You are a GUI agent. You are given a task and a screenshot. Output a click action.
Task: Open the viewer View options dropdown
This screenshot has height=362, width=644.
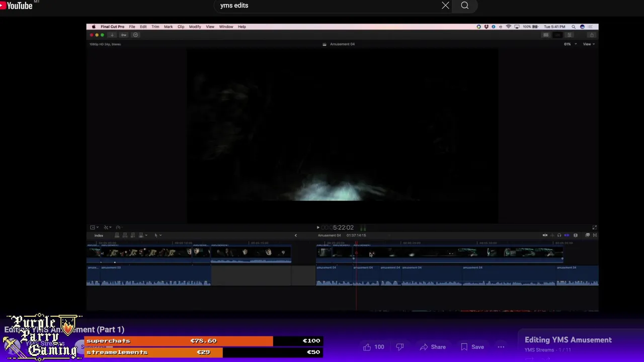(589, 44)
